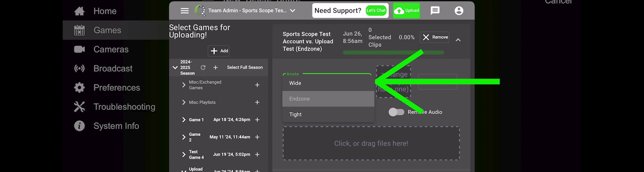
Task: Open Home in sidebar
Action: point(105,11)
